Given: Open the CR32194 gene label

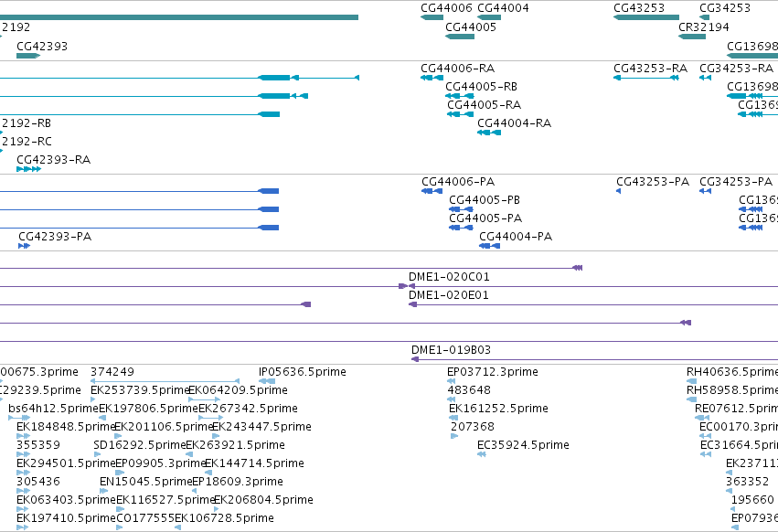Looking at the screenshot, I should coord(704,27).
